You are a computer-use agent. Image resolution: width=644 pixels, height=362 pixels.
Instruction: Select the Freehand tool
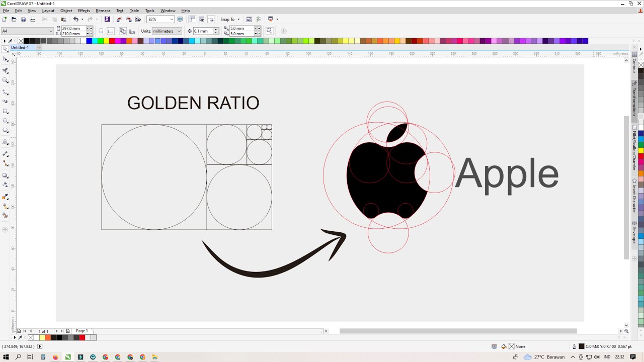[6, 92]
